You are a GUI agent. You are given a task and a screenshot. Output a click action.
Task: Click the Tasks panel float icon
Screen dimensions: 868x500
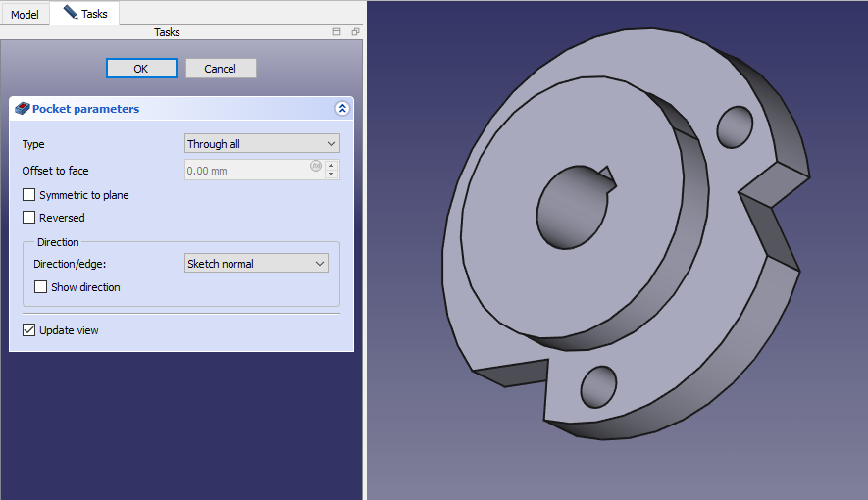[x=355, y=32]
